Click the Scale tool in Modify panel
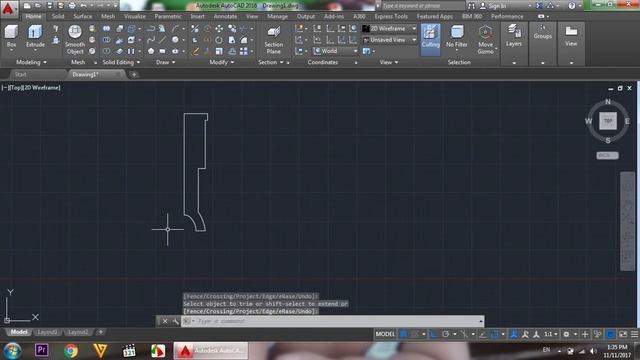Image resolution: width=640 pixels, height=360 pixels. pyautogui.click(x=219, y=51)
